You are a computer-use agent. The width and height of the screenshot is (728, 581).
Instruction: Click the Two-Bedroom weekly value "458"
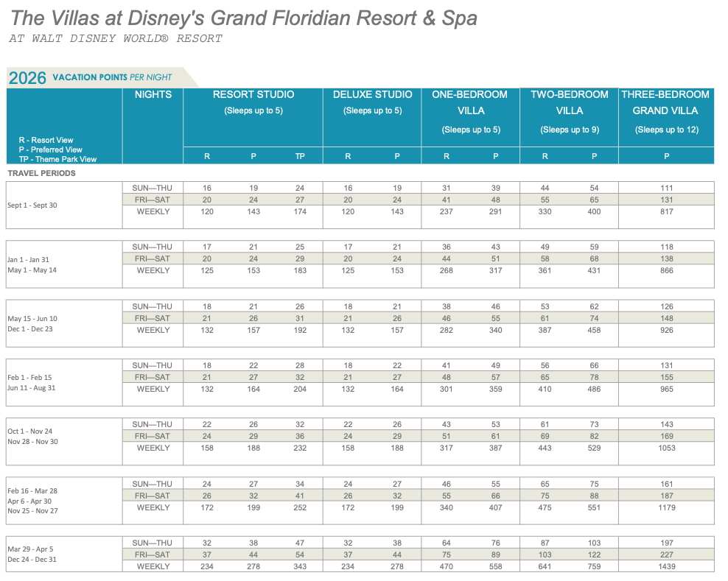pyautogui.click(x=595, y=331)
